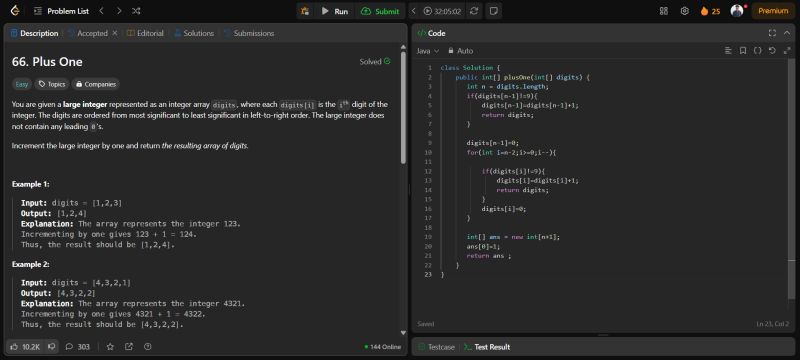Click the description scroll-down arrow
The width and height of the screenshot is (800, 360).
[403, 332]
